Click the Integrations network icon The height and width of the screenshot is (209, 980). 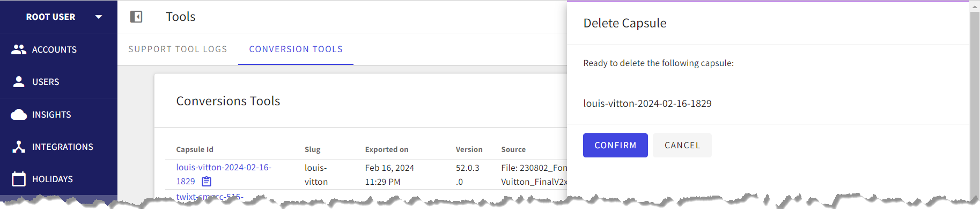(19, 147)
